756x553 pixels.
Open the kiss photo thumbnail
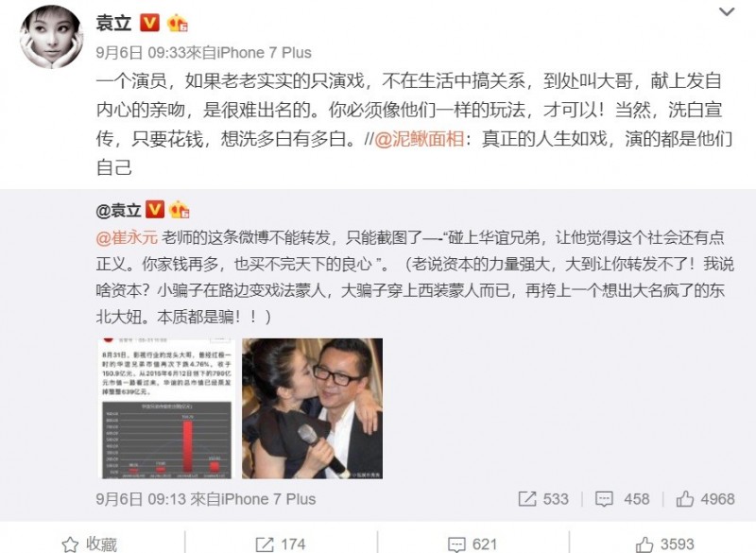click(312, 408)
